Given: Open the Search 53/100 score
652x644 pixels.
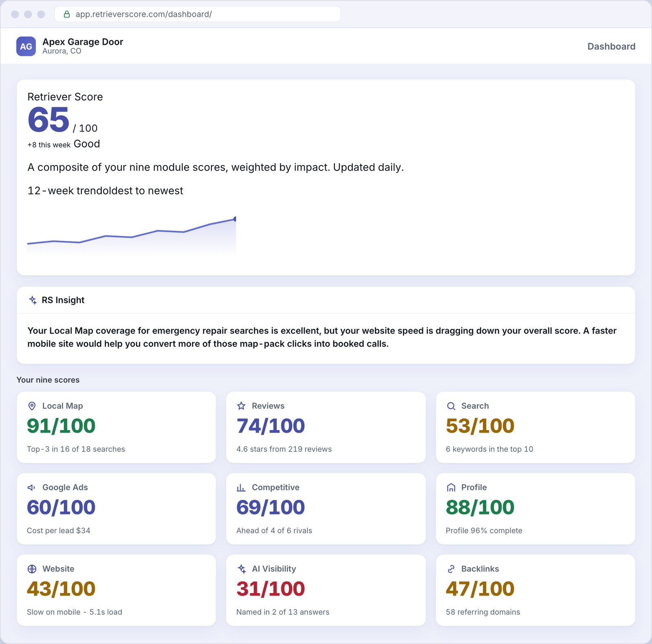Looking at the screenshot, I should (480, 426).
